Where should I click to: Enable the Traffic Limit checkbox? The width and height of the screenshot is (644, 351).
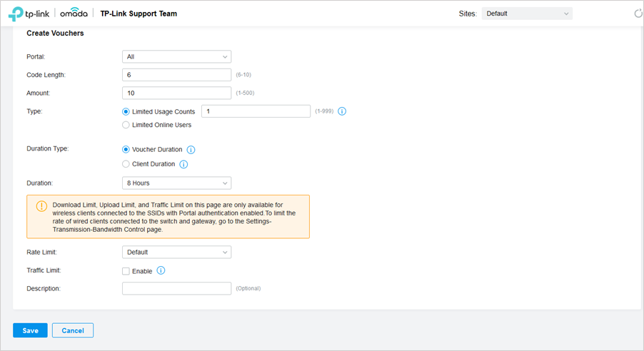pyautogui.click(x=126, y=271)
